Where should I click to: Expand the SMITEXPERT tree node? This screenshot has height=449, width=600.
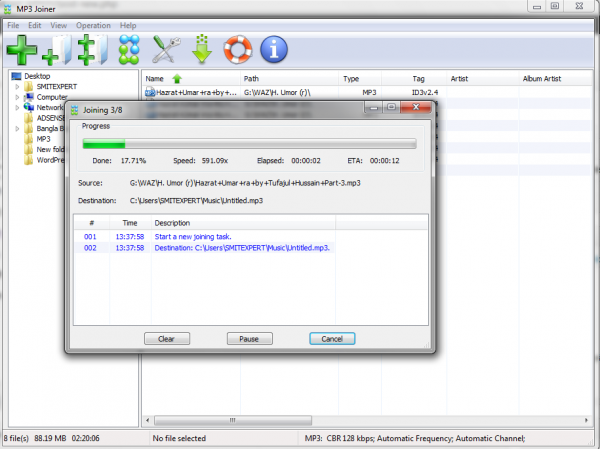(17, 87)
